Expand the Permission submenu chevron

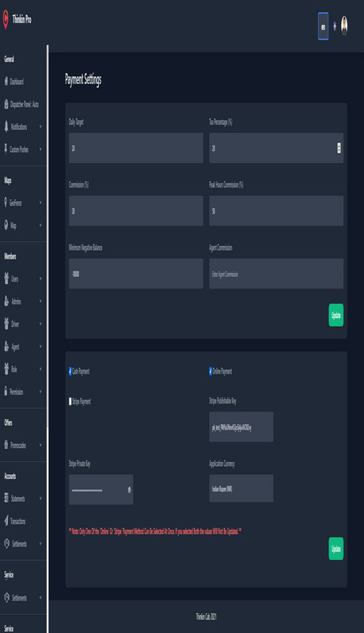40,392
